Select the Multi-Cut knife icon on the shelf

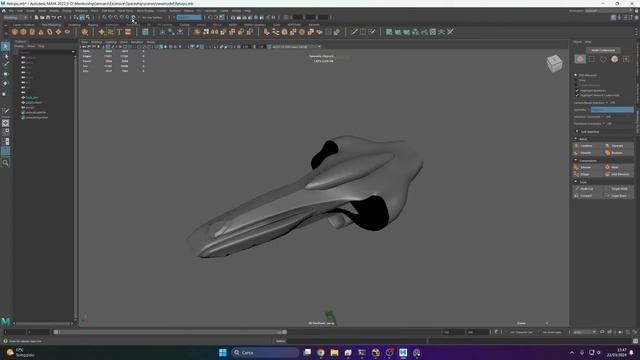pyautogui.click(x=354, y=32)
